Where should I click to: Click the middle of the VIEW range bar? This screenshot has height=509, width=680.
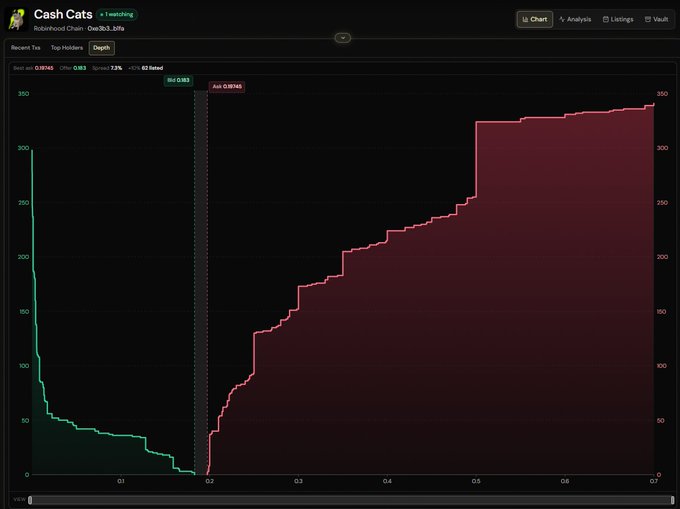tap(351, 500)
